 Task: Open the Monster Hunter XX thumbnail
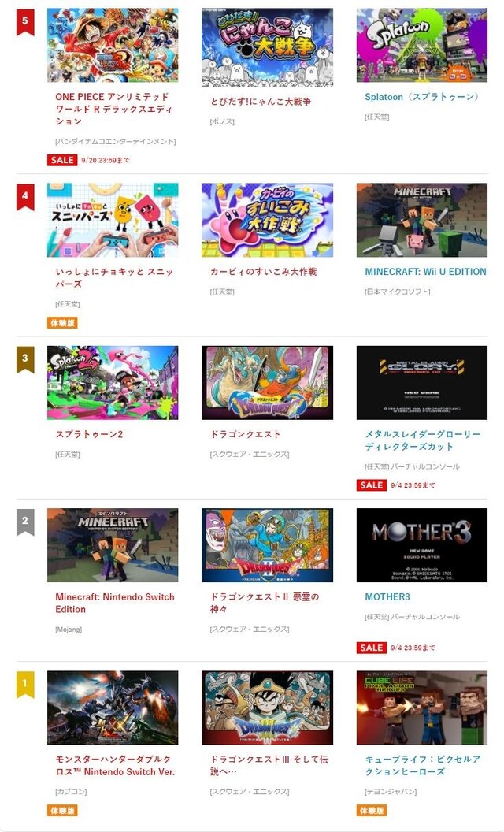[113, 708]
